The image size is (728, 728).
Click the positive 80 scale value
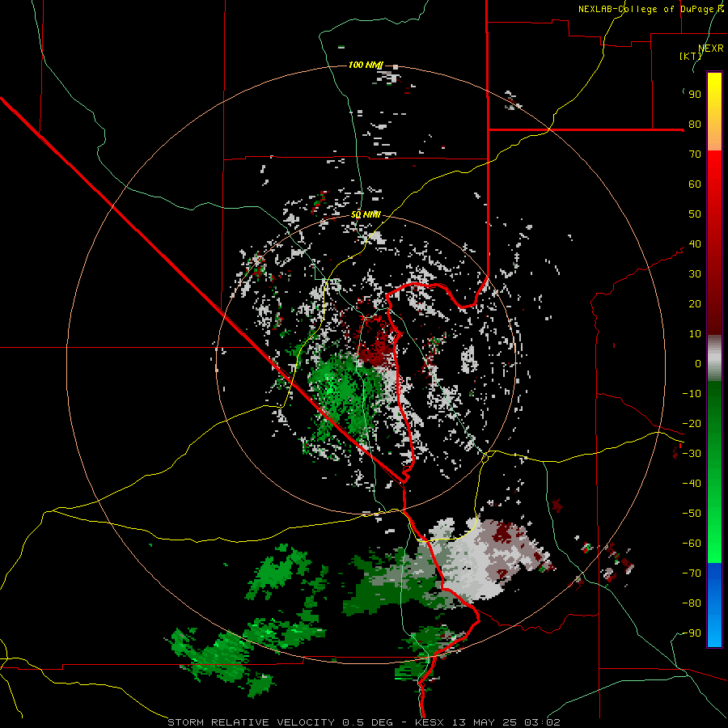click(695, 125)
